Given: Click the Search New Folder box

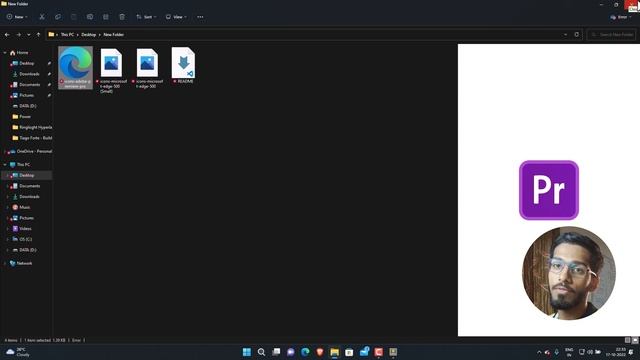Looking at the screenshot, I should coord(612,35).
